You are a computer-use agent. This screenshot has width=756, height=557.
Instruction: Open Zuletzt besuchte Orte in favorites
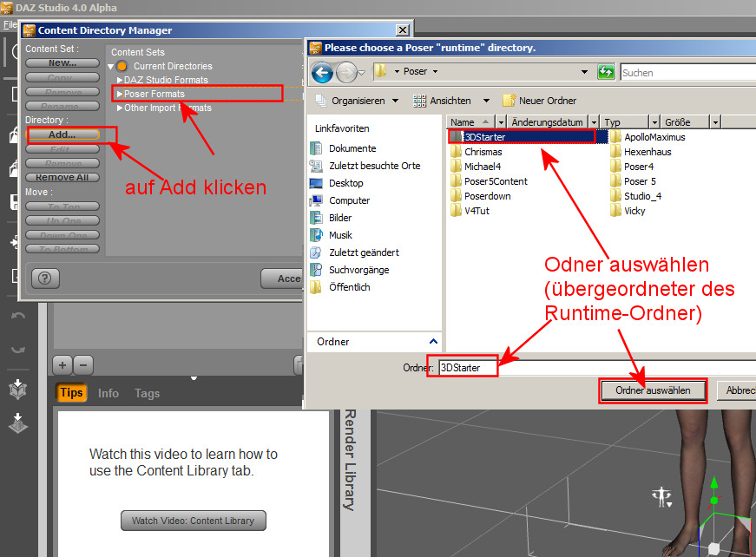(375, 166)
